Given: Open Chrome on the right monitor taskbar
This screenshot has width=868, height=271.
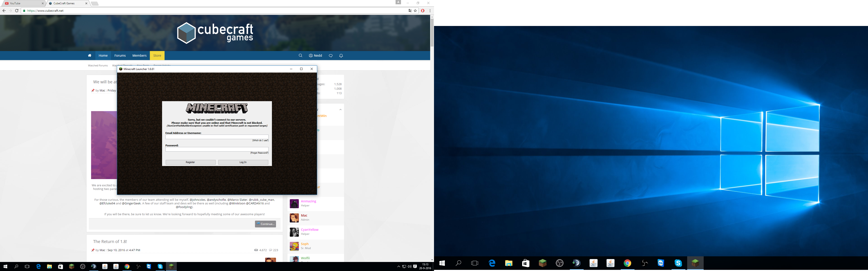Looking at the screenshot, I should [x=627, y=263].
